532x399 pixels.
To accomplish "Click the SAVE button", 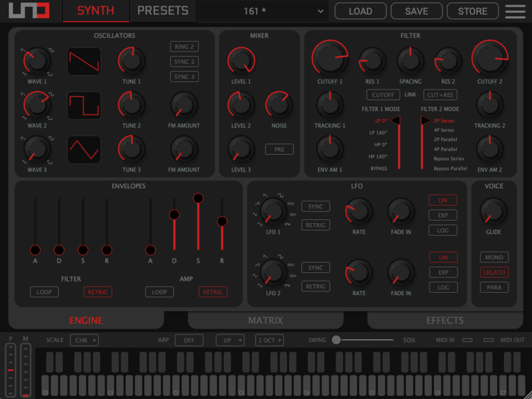I will [416, 11].
